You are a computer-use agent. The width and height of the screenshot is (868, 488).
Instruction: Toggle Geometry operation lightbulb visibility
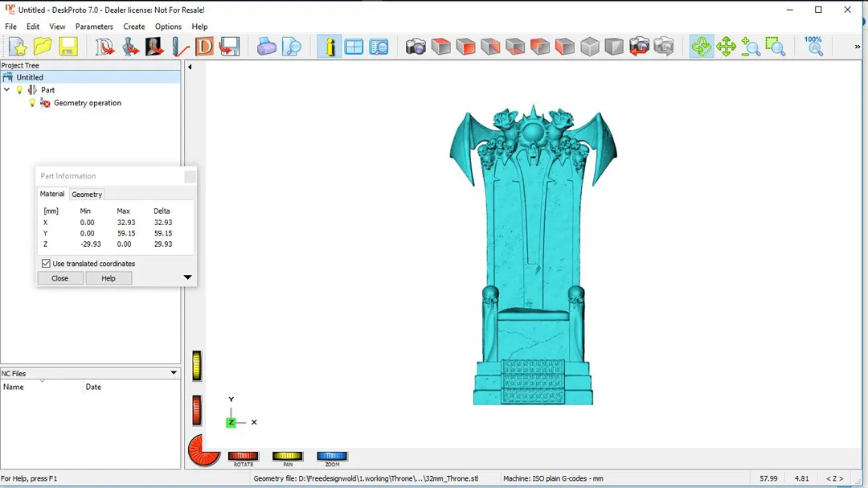32,102
